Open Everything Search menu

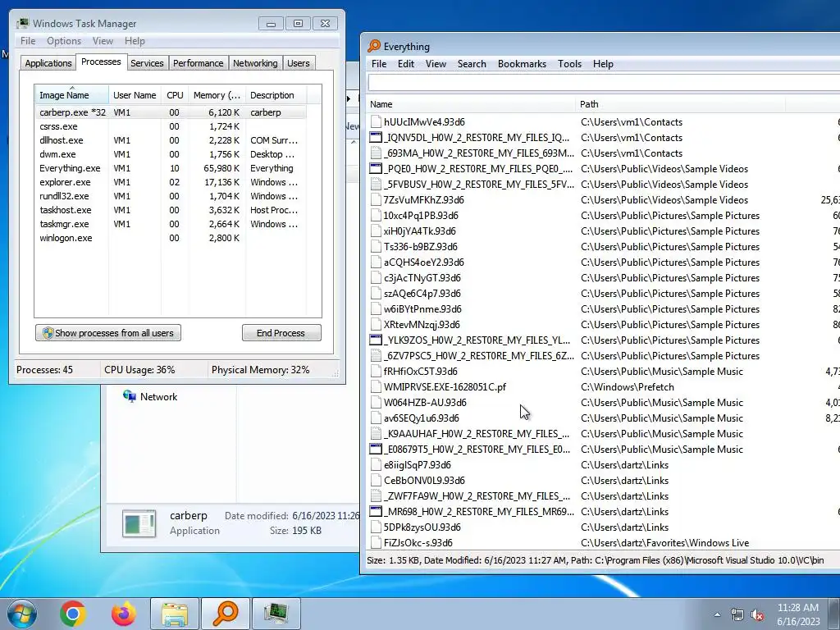[x=472, y=64]
